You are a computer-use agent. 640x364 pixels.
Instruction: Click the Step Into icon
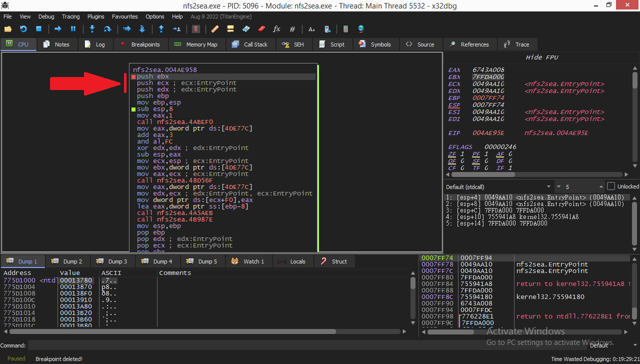92,29
